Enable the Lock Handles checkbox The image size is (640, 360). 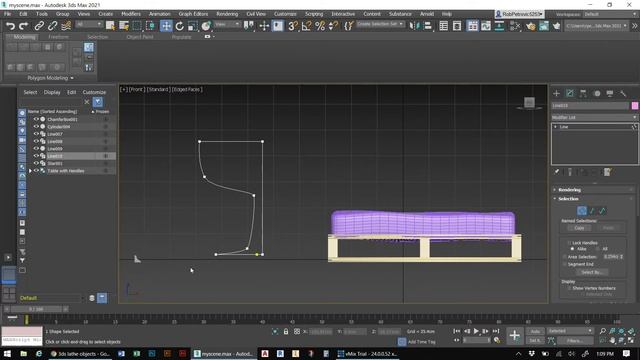(569, 243)
